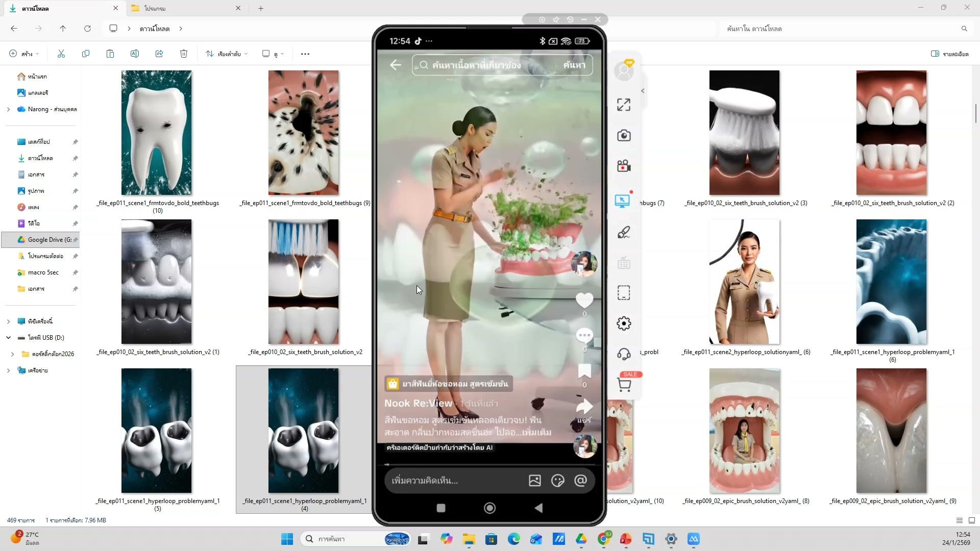Open mirror app settings gear
The image size is (980, 551).
click(x=623, y=323)
